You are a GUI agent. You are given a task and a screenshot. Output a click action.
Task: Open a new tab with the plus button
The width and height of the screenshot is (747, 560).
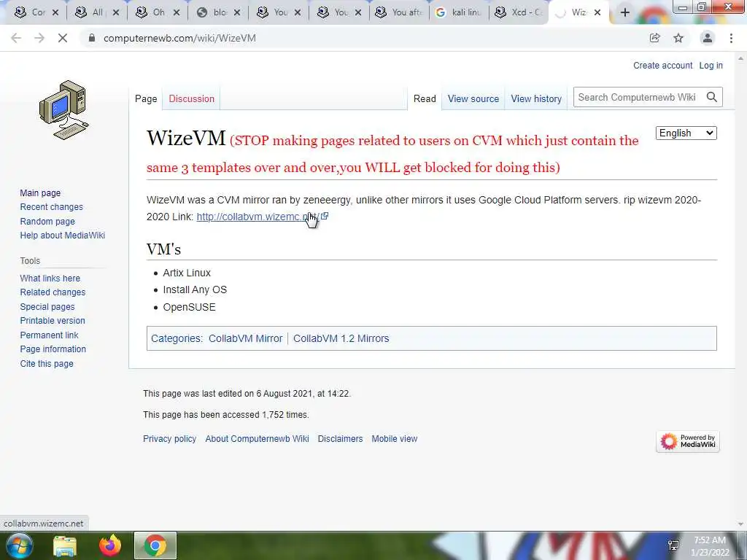625,12
